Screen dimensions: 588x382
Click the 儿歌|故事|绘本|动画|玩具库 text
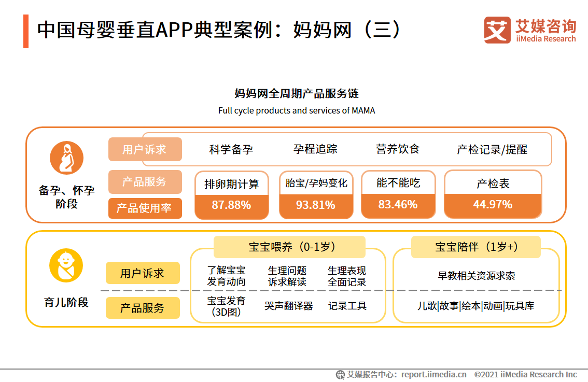(x=476, y=306)
